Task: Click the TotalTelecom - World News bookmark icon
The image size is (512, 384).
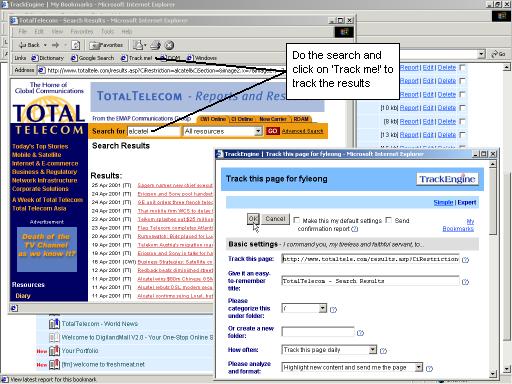Action: (x=54, y=324)
